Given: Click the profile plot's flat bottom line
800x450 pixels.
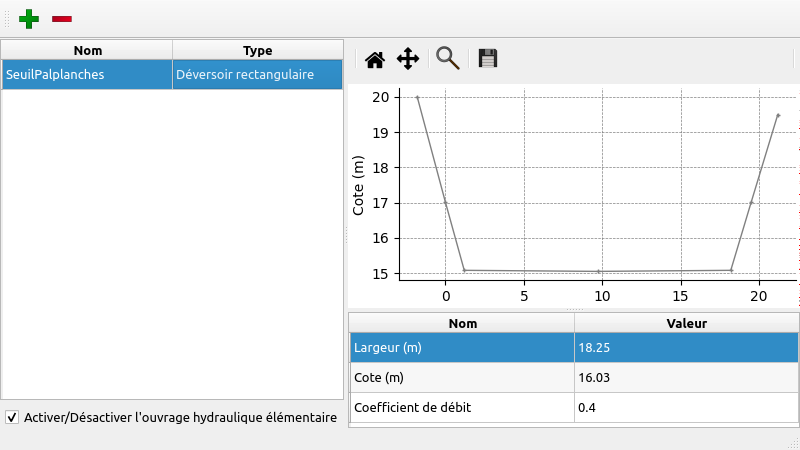Looking at the screenshot, I should (x=598, y=270).
